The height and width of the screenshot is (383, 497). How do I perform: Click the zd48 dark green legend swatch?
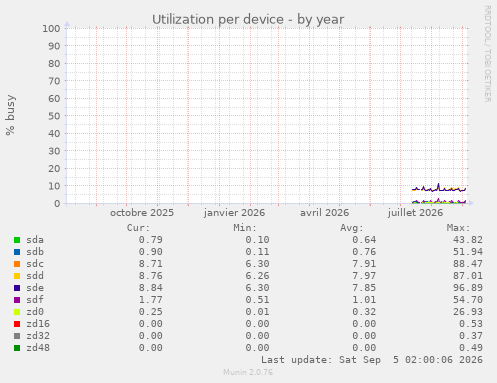pos(17,348)
